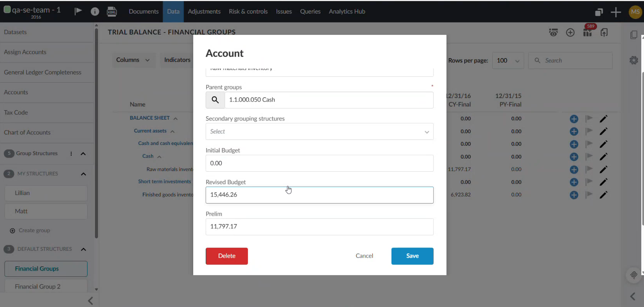Collapse Cash tree row
This screenshot has height=307, width=644.
tap(159, 157)
